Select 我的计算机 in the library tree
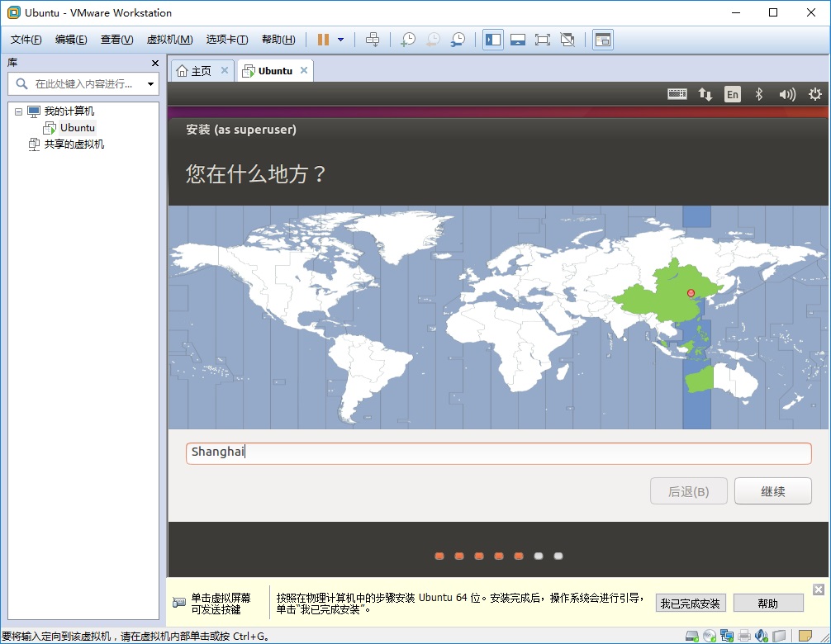 click(x=69, y=111)
